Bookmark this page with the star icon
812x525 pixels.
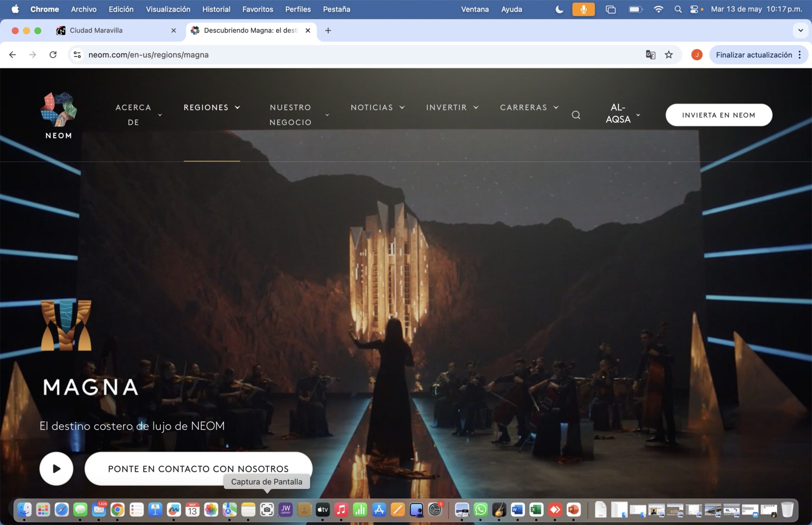click(669, 54)
